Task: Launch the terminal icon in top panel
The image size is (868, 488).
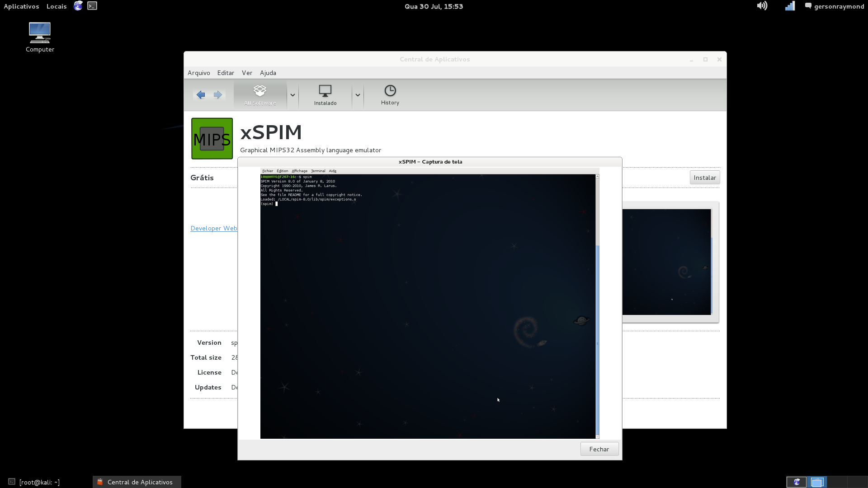Action: (x=92, y=6)
